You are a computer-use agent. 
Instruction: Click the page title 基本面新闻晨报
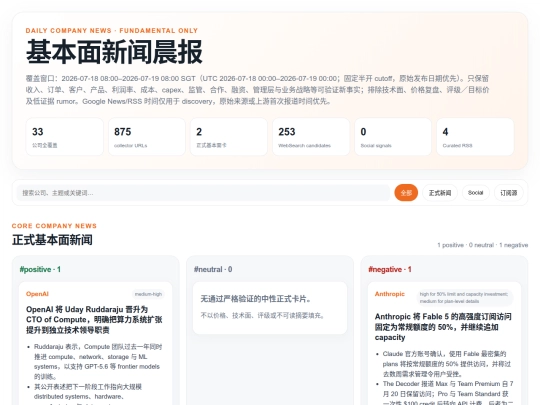pos(114,52)
